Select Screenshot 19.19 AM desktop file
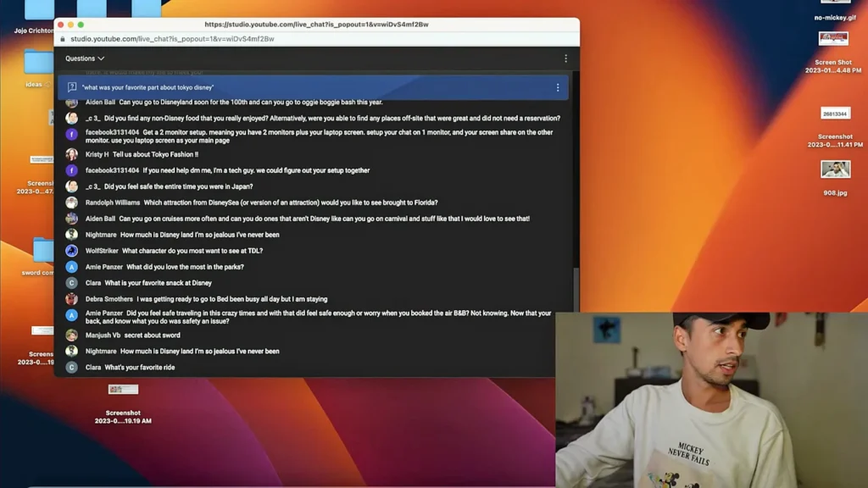The image size is (868, 488). (x=123, y=404)
